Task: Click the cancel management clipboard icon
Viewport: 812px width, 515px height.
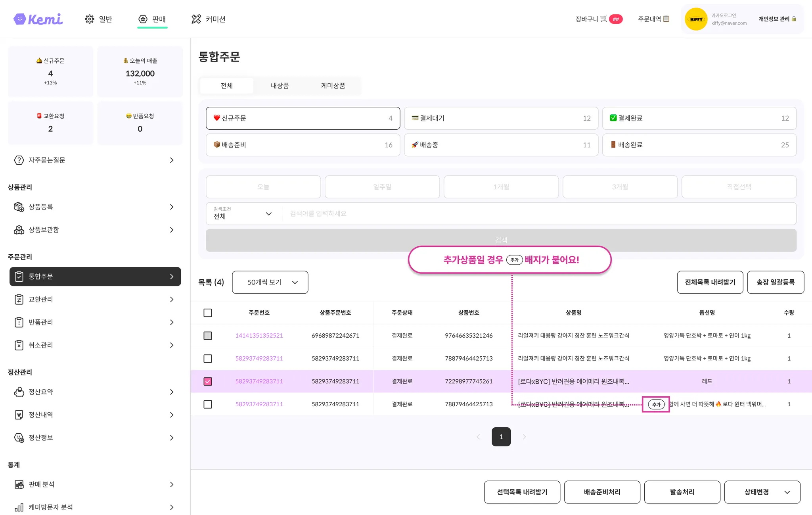Action: (x=19, y=345)
